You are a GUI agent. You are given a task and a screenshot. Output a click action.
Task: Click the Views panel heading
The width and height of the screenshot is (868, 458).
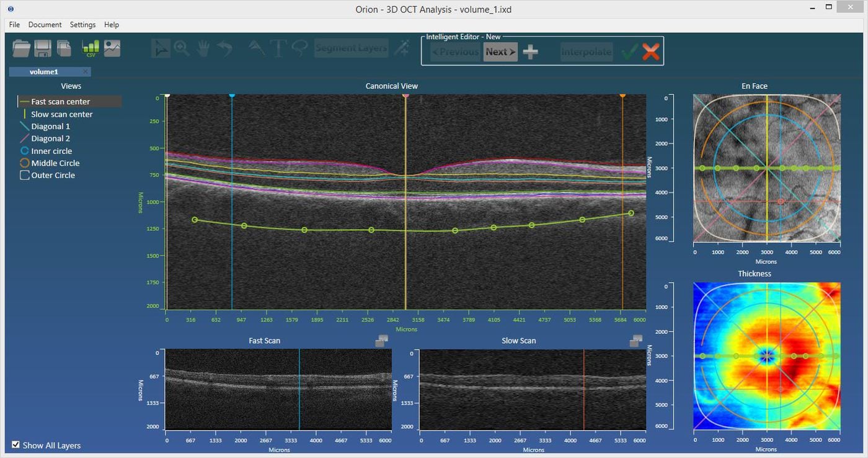[71, 86]
